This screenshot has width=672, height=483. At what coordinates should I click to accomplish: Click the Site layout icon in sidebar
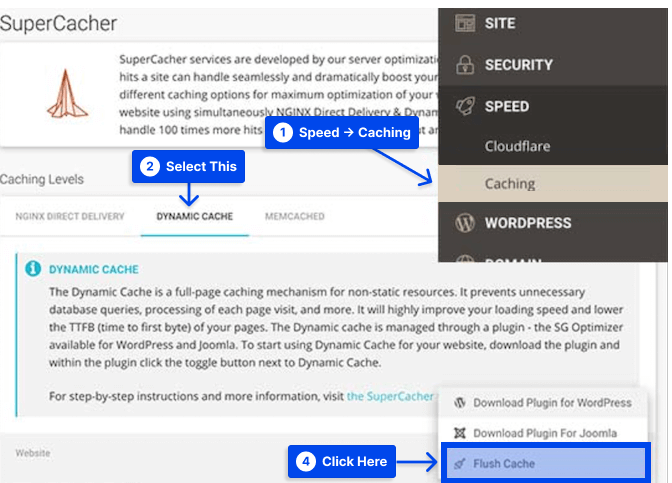pos(465,23)
